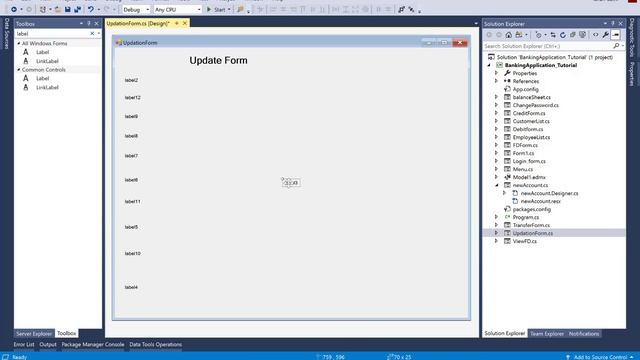Select newAccount.Designer.cs file
The image size is (640, 360).
pyautogui.click(x=549, y=193)
